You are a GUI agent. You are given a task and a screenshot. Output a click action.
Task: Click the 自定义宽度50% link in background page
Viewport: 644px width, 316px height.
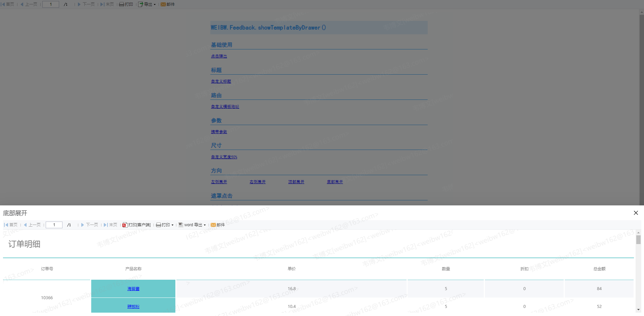[224, 157]
